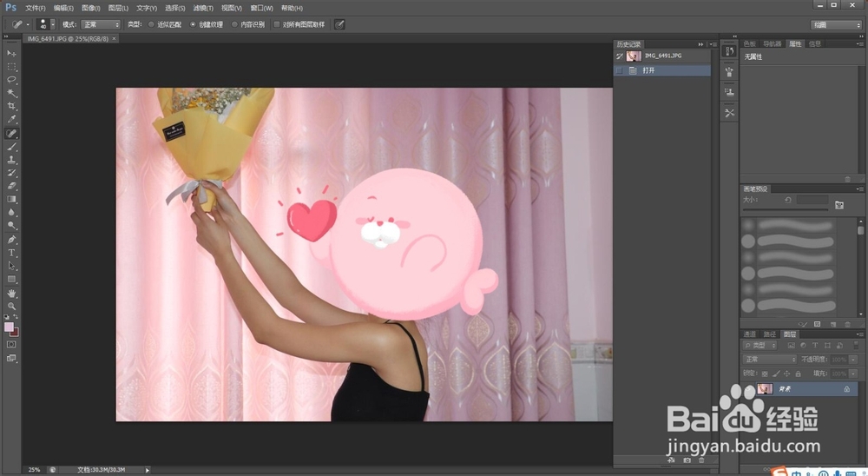Click background color swatch in toolbox
The height and width of the screenshot is (476, 868).
[x=16, y=333]
